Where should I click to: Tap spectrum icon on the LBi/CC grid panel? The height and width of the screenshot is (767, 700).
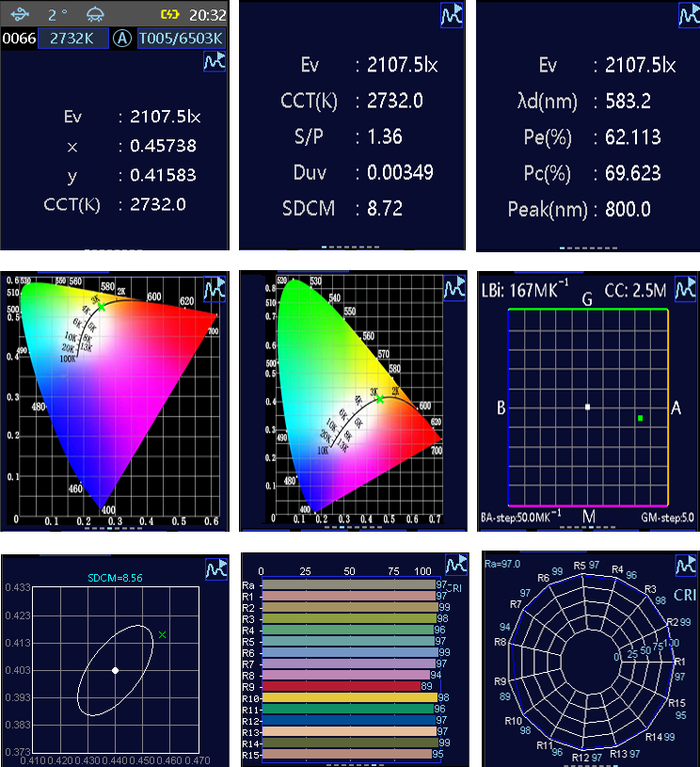pyautogui.click(x=687, y=288)
